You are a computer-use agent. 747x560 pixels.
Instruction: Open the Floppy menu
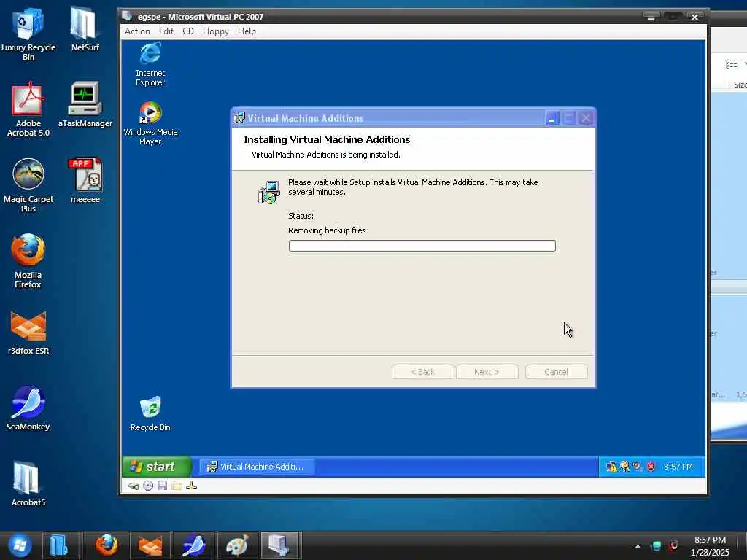[215, 31]
